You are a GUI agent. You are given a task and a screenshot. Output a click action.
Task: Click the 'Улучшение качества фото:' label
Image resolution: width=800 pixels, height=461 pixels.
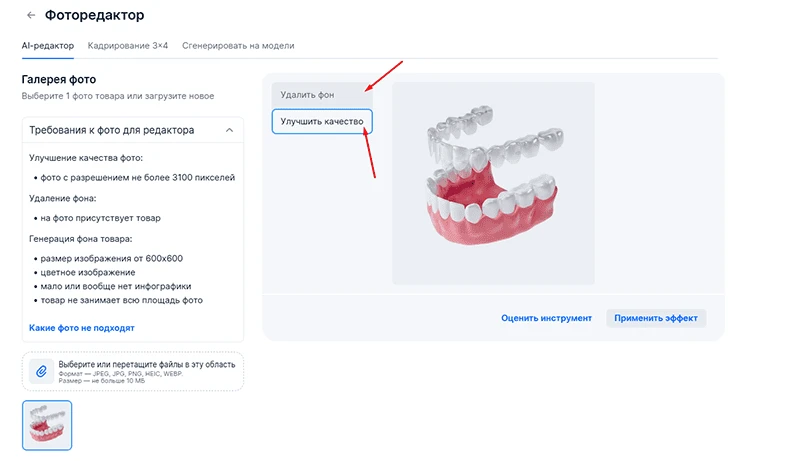(x=86, y=158)
